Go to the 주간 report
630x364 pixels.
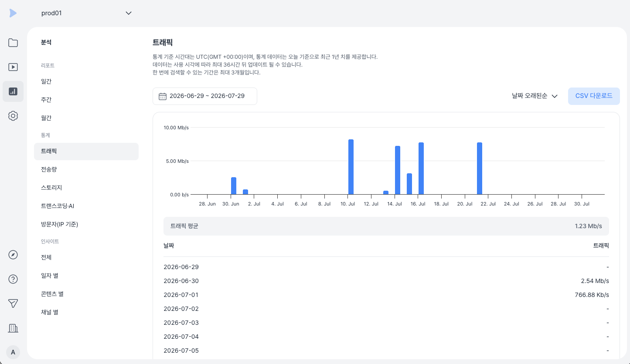pos(86,100)
